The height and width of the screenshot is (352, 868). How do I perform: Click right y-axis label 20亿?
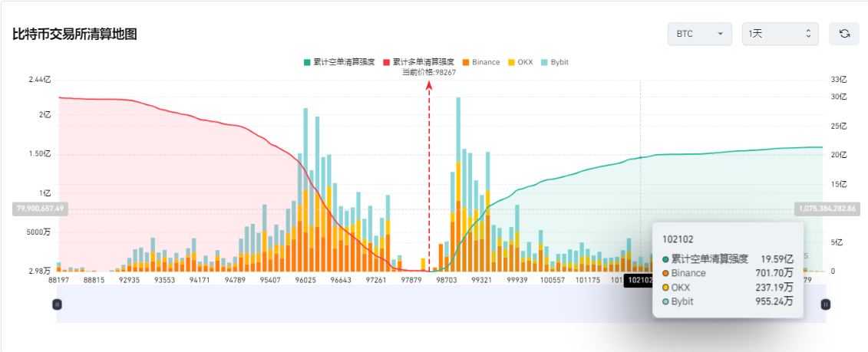[839, 156]
